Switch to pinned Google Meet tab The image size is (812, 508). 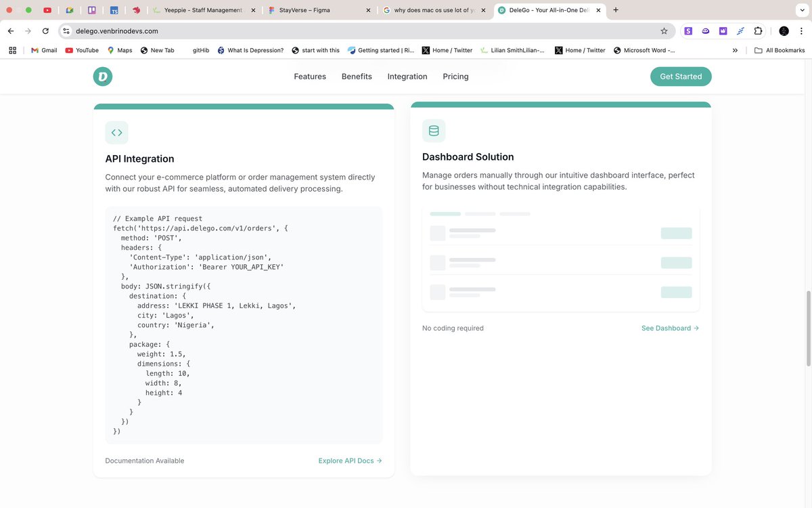pos(69,10)
